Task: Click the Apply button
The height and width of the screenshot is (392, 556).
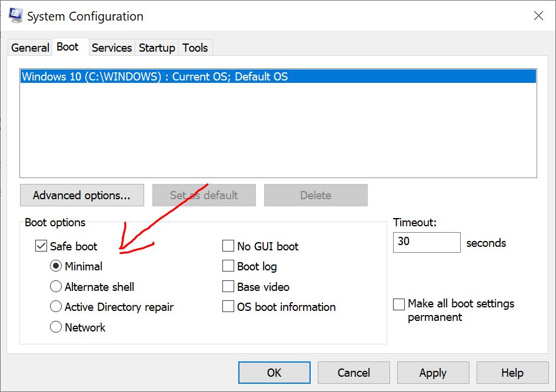Action: [x=433, y=373]
